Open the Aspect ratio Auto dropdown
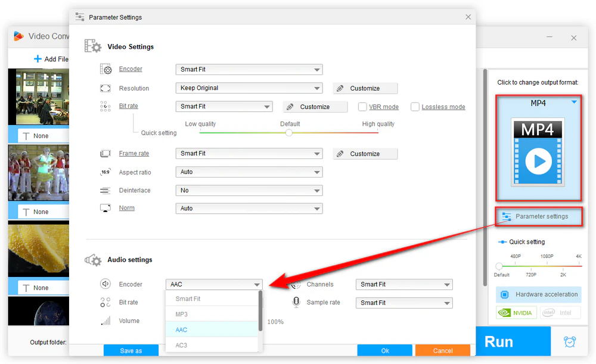Screen dimensions: 596x364 pos(249,172)
